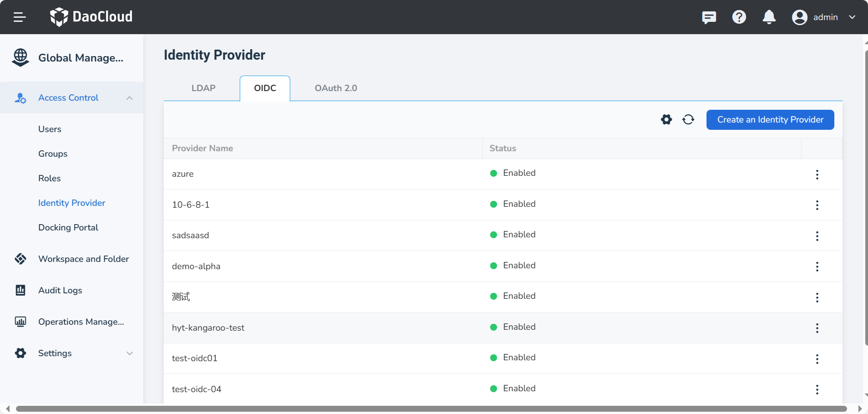Click the horizontal scrollbar at bottom

click(x=431, y=409)
